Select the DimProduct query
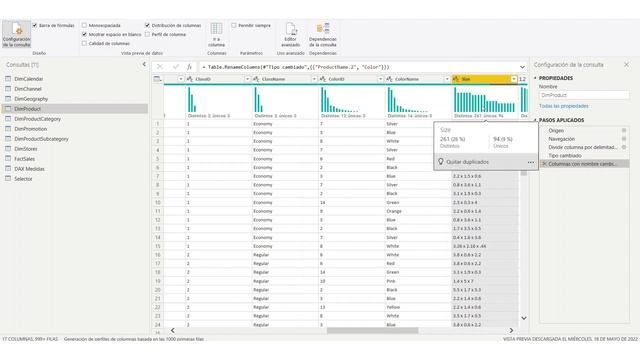640x360 pixels. tap(74, 109)
